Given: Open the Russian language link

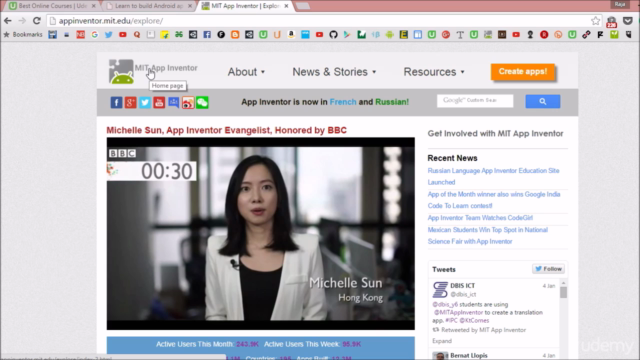Looking at the screenshot, I should tap(392, 102).
